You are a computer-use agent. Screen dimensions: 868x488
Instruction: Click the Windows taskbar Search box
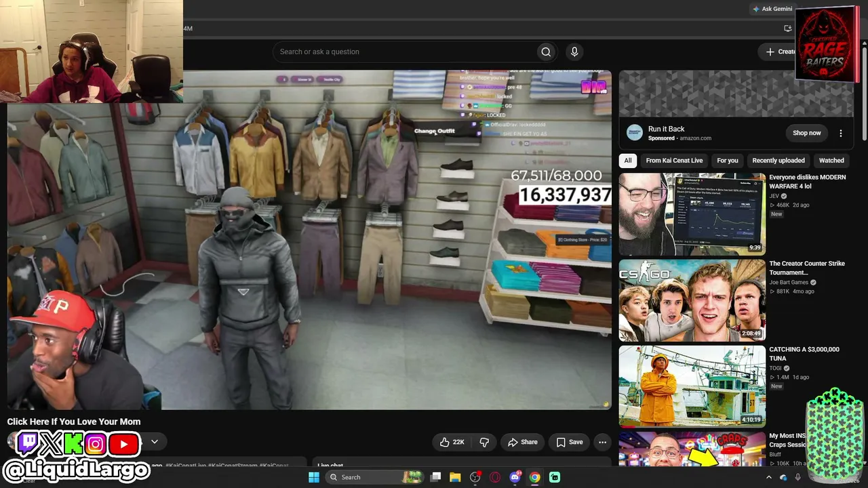click(374, 477)
